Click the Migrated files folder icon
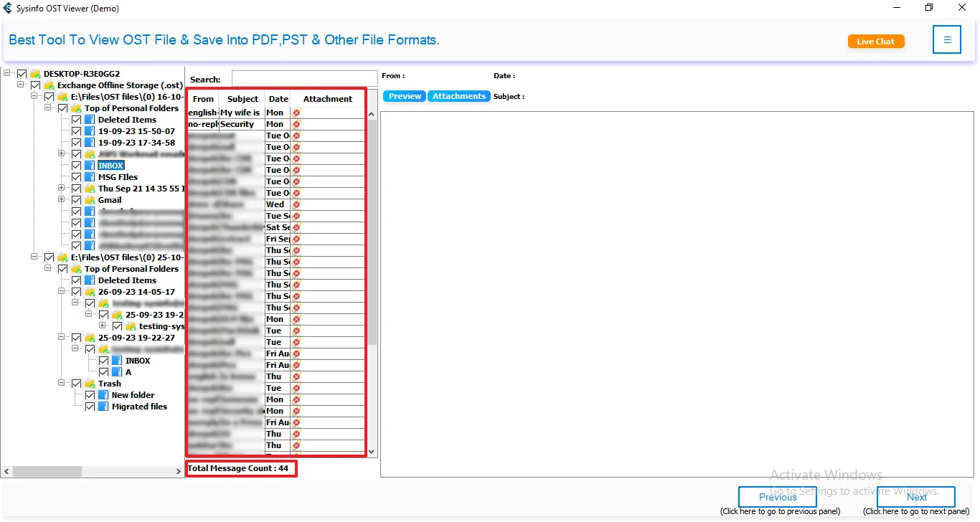 [x=103, y=407]
